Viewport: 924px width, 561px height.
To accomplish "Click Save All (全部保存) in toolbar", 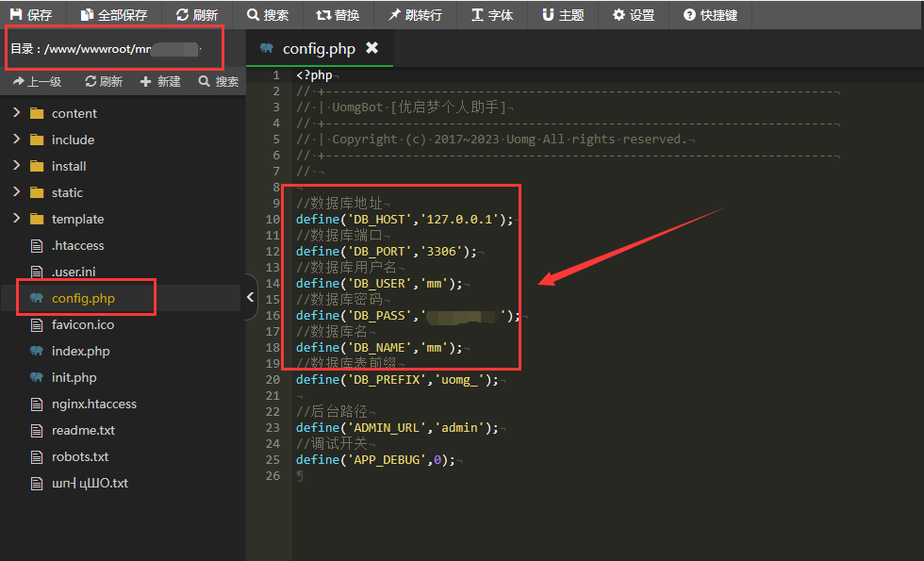I will point(113,15).
